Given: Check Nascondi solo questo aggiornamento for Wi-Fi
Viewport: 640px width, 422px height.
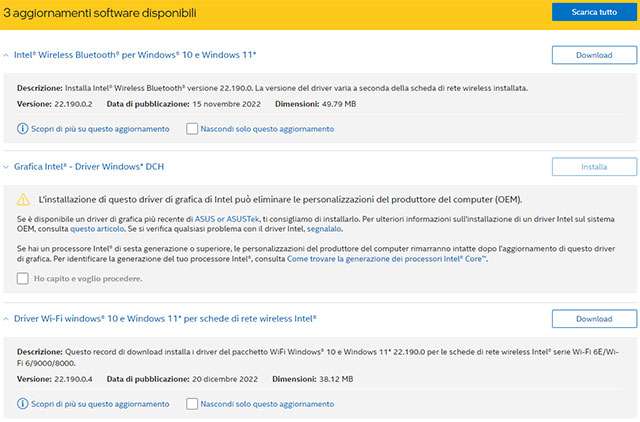Looking at the screenshot, I should [192, 404].
